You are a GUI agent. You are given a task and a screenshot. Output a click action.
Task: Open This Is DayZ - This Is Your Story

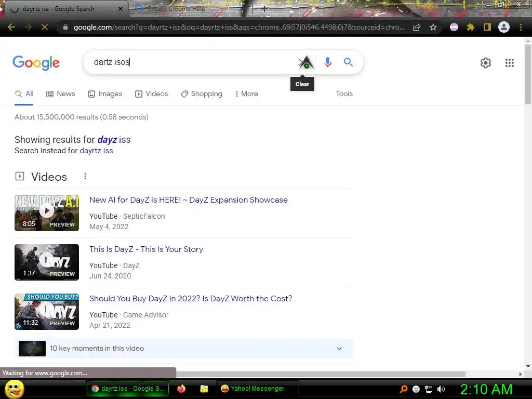point(146,249)
